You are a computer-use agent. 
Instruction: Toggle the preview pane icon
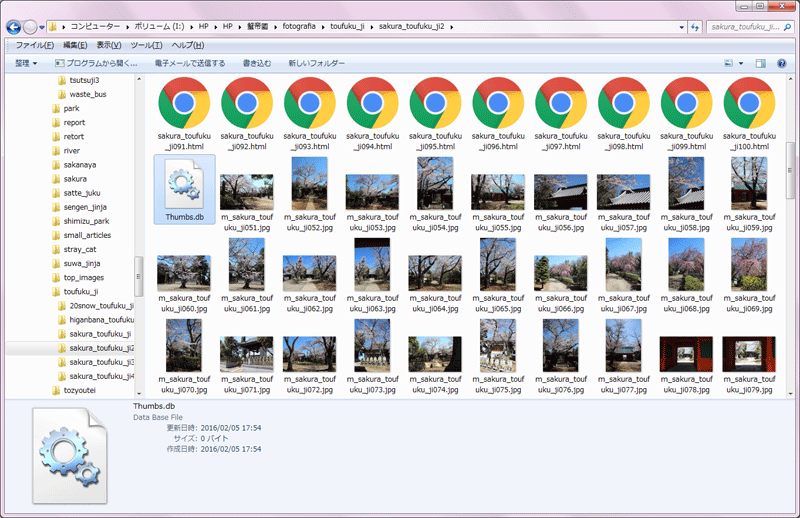[x=760, y=63]
